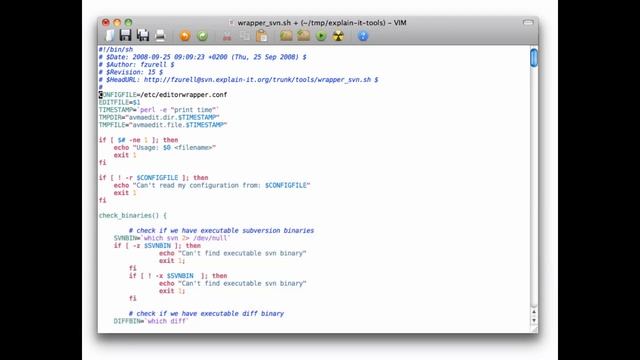This screenshot has width=640, height=360.
Task: Click the TIMESTAMP perl print time line
Action: (159, 110)
